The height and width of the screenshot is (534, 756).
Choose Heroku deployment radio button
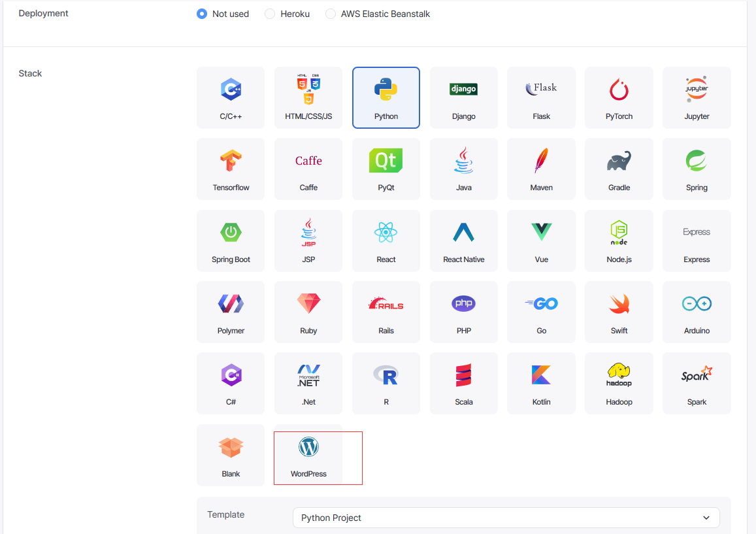pyautogui.click(x=270, y=14)
